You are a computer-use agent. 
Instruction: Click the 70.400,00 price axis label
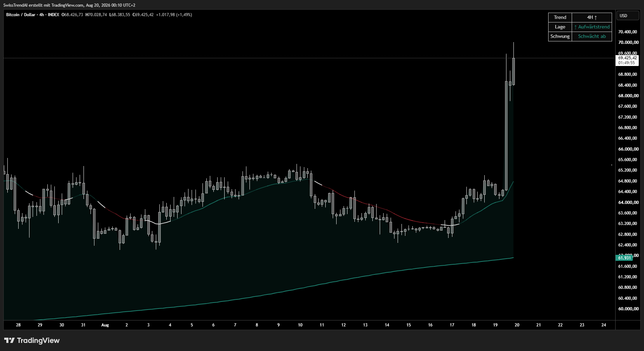(628, 32)
